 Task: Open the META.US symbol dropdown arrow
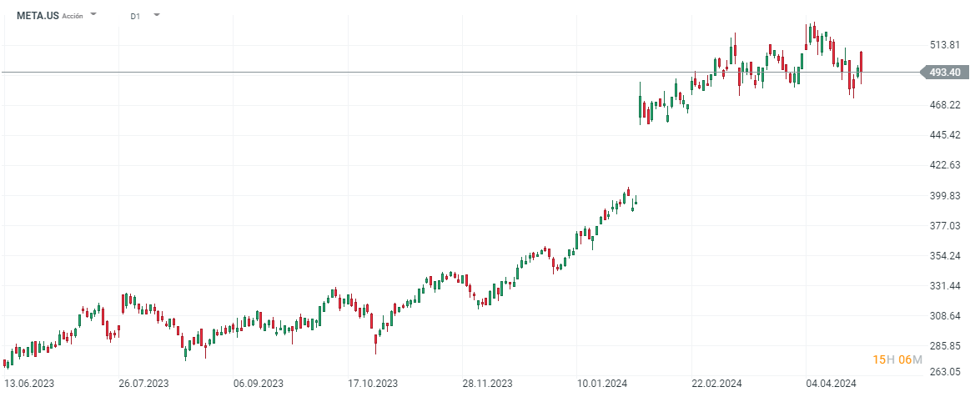click(93, 15)
